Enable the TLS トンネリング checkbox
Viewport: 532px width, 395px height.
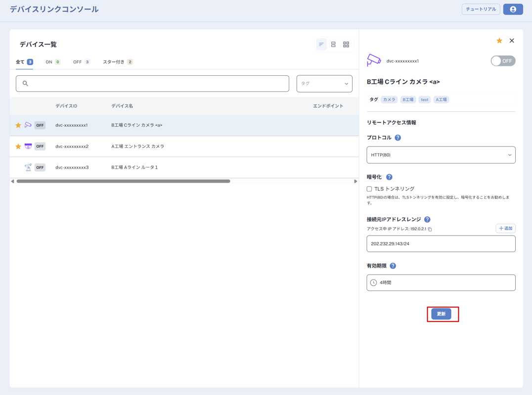(369, 189)
